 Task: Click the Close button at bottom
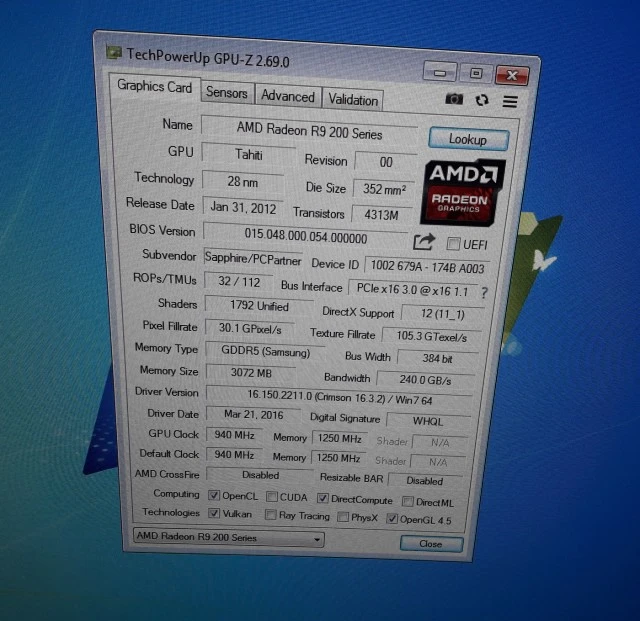(431, 544)
